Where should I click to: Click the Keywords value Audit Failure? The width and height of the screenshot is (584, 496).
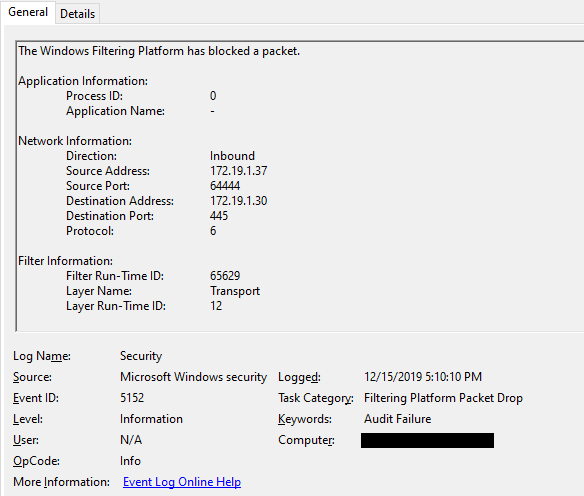(397, 419)
